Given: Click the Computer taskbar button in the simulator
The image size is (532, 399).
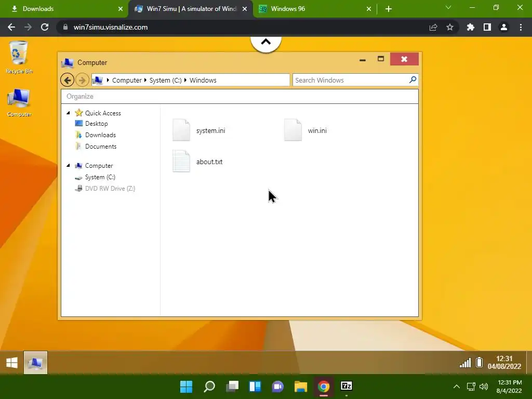Looking at the screenshot, I should pyautogui.click(x=36, y=363).
